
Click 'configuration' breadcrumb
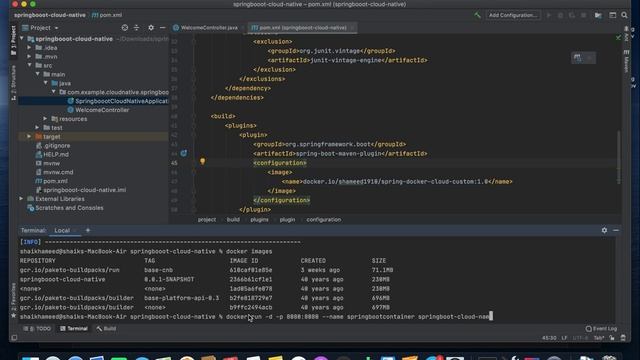(x=324, y=220)
